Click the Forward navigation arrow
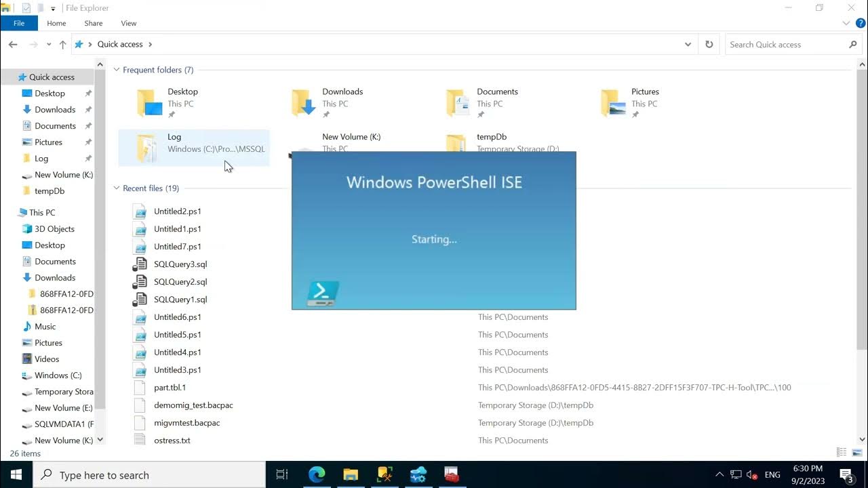 point(33,44)
